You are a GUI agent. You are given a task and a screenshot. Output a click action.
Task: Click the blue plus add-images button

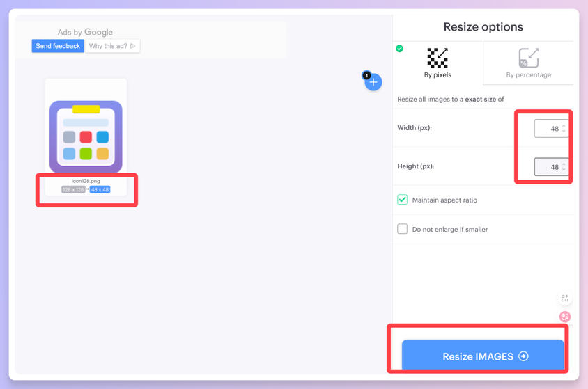coord(373,82)
